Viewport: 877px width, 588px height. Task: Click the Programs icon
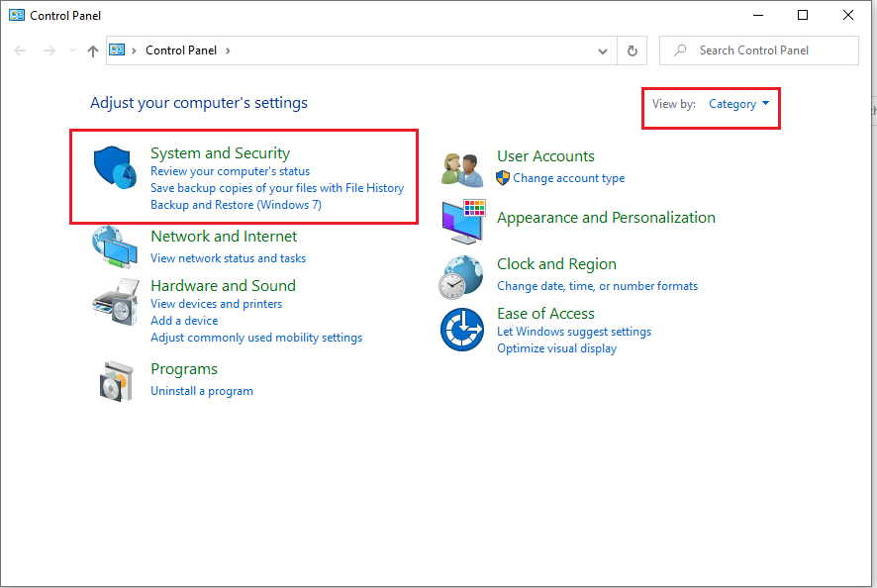pos(115,380)
